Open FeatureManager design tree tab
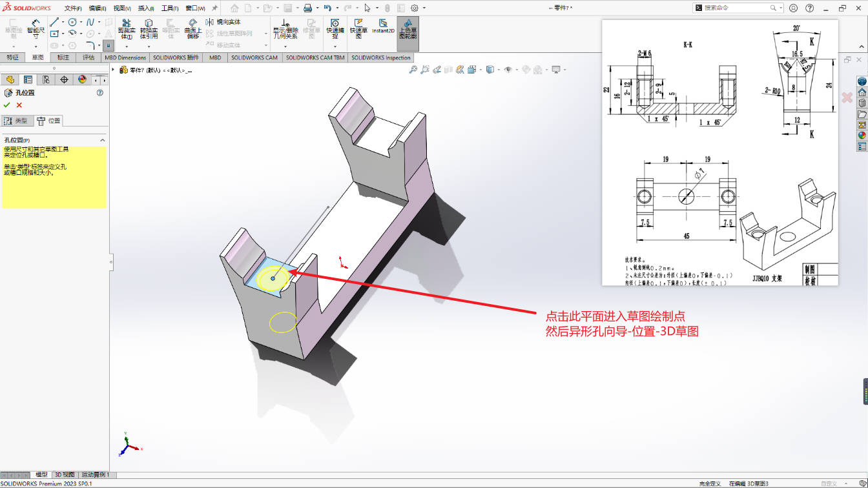The image size is (868, 488). [10, 79]
